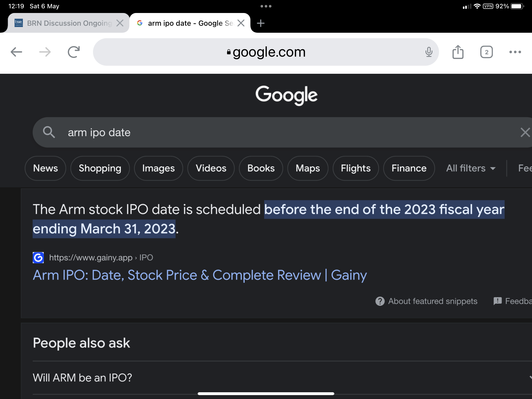Filter results by Flights
Viewport: 532px width, 399px height.
356,168
